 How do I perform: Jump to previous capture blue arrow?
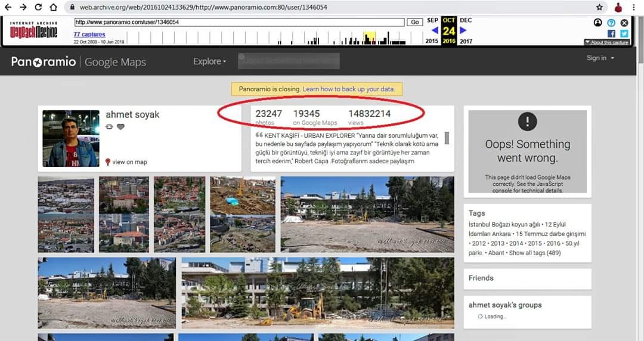point(435,30)
